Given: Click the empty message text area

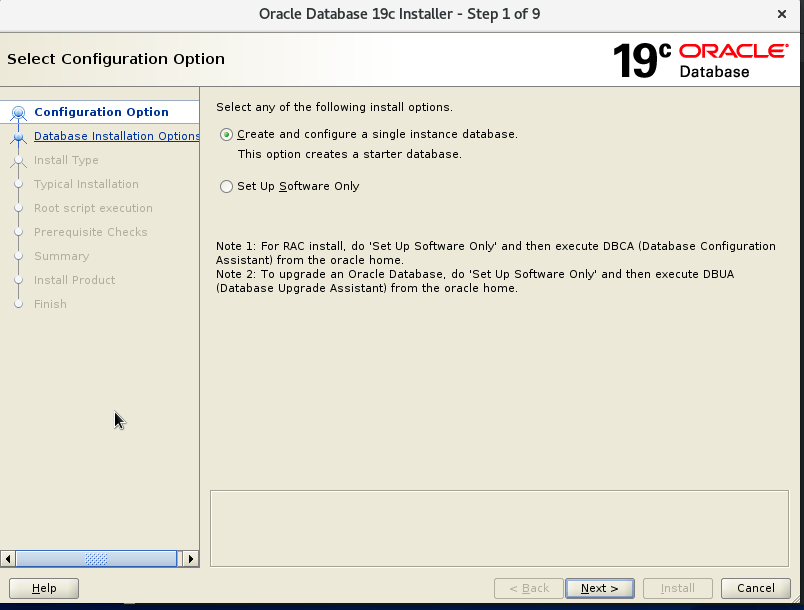Looking at the screenshot, I should (x=499, y=528).
